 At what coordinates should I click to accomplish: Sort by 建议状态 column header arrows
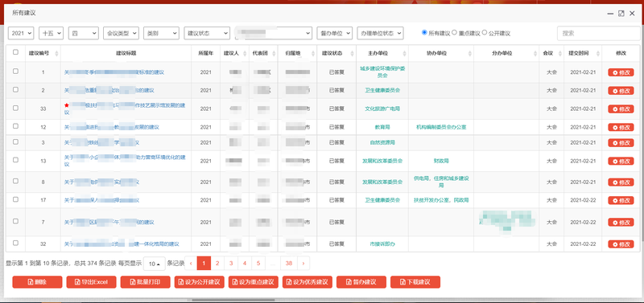(353, 53)
